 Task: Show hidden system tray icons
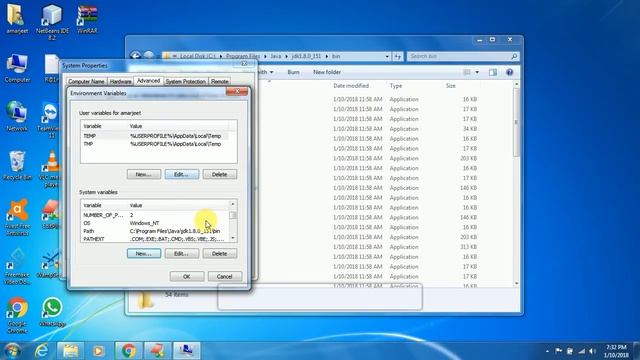[x=547, y=351]
